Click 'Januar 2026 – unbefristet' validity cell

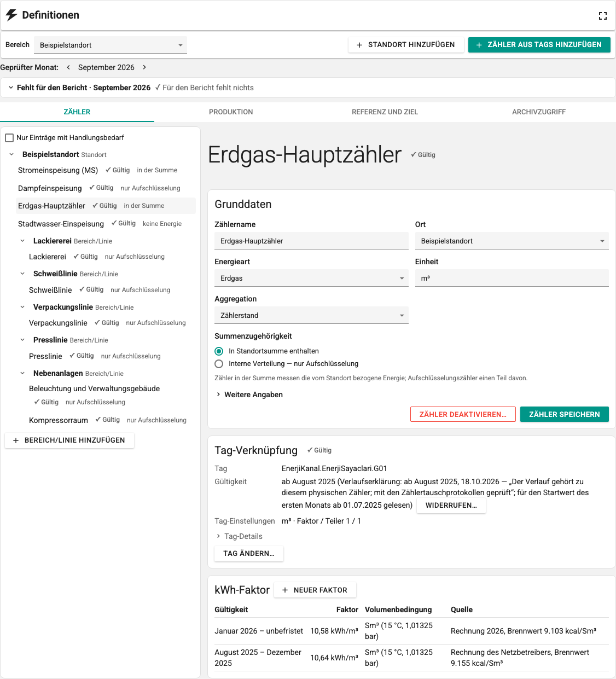tap(259, 631)
